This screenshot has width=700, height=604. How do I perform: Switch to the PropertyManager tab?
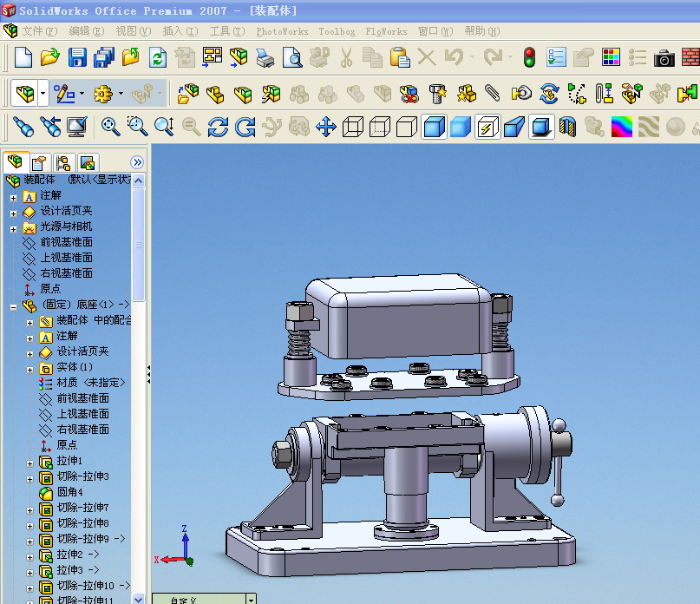pos(39,162)
